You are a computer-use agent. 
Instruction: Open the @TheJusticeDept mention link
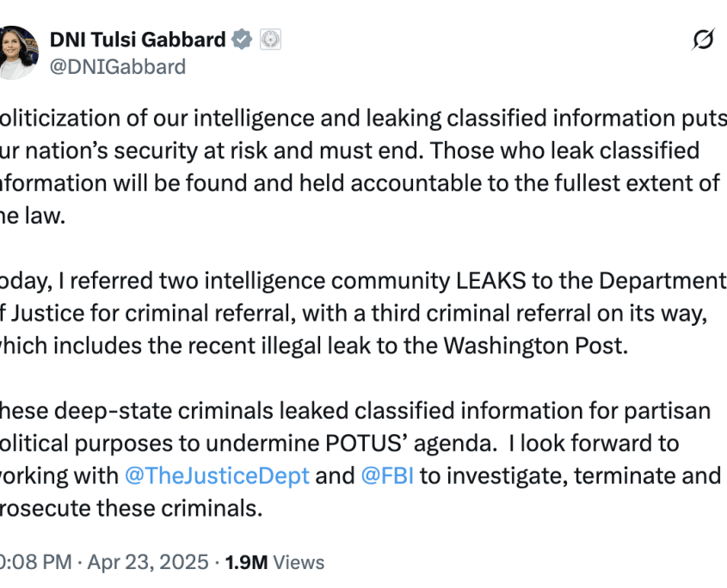point(218,475)
